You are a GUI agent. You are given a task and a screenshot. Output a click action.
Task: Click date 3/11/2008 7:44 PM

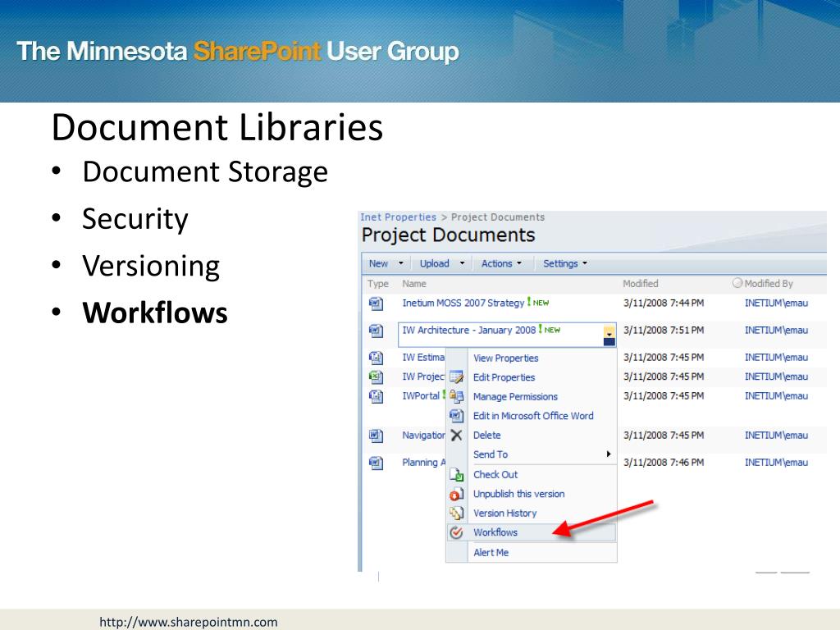(663, 304)
